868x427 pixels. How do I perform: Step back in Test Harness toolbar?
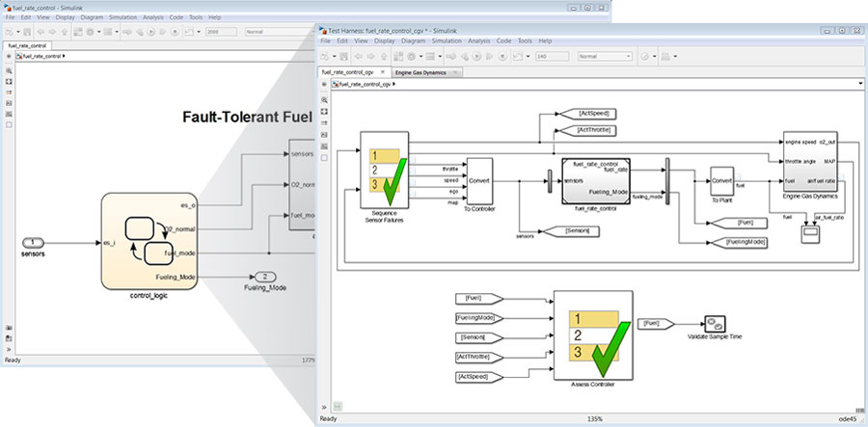(x=465, y=57)
